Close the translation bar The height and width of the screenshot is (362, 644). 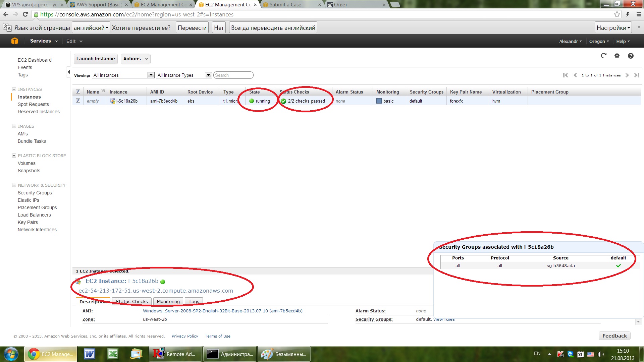point(639,27)
